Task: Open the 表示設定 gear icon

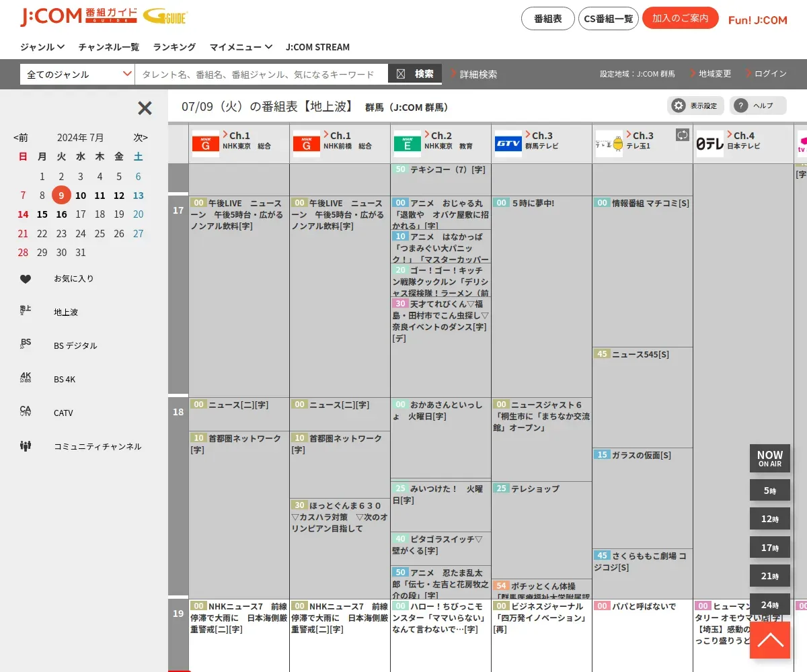Action: click(x=679, y=106)
